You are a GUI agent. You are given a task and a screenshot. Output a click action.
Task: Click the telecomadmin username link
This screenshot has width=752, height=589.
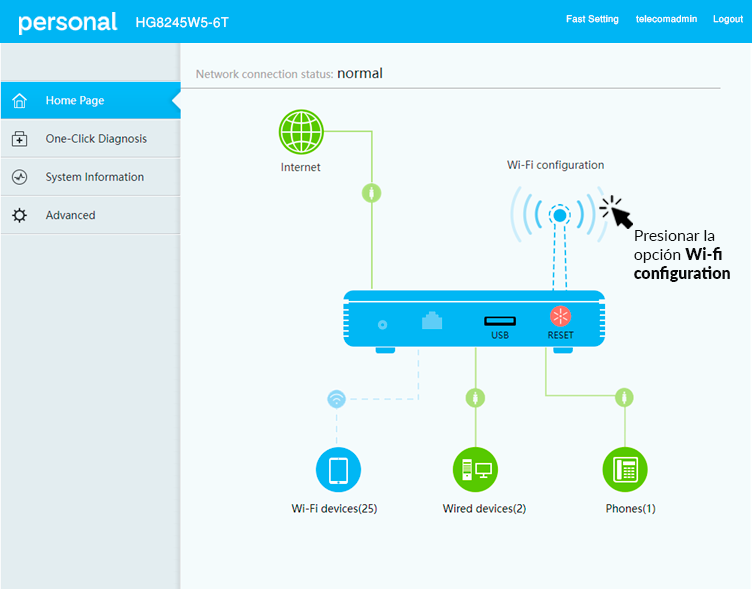click(666, 19)
